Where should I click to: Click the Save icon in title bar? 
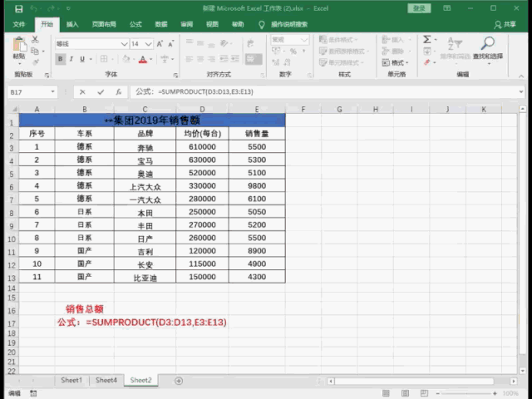[x=18, y=8]
